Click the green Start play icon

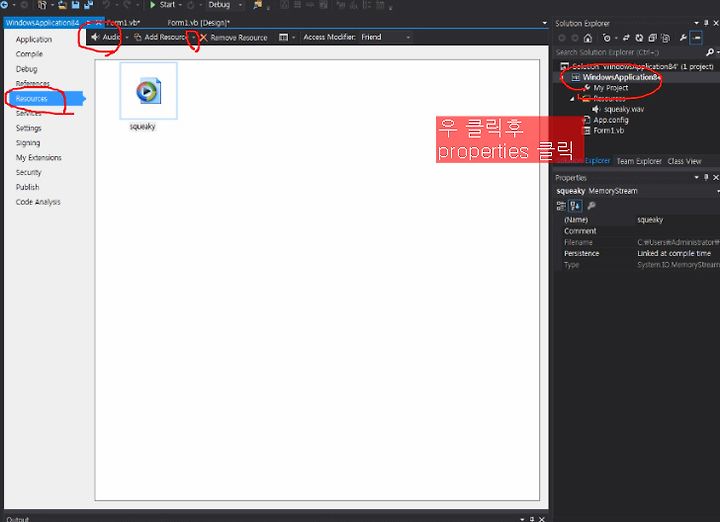(x=152, y=5)
